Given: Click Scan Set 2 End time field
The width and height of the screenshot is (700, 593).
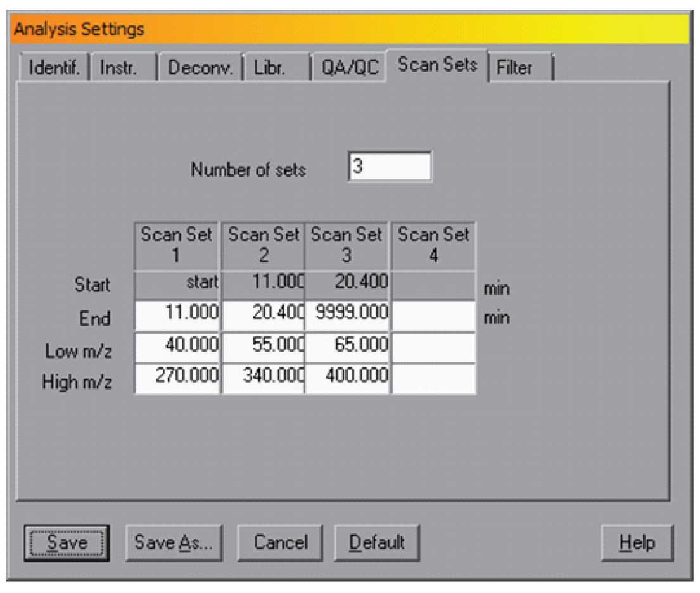Looking at the screenshot, I should pyautogui.click(x=263, y=316).
